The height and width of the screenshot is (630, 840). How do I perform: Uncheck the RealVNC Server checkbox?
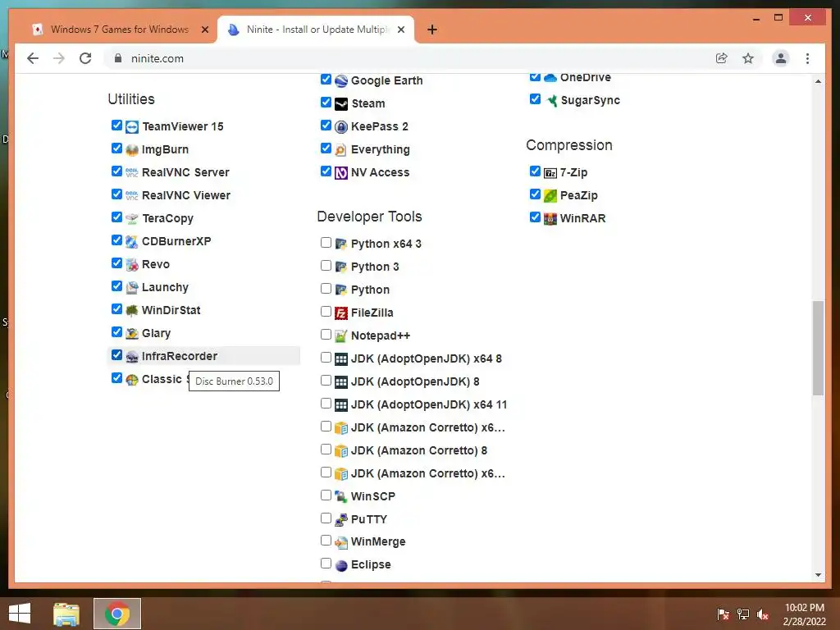[x=116, y=171]
